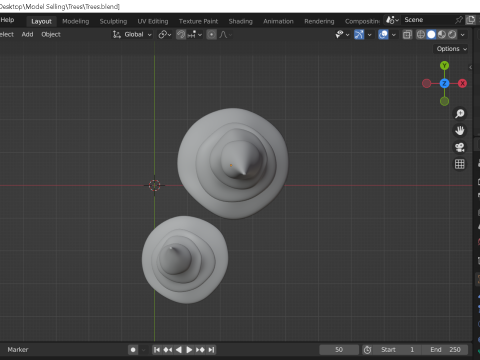Viewport: 480px width, 360px height.
Task: Open the Add menu
Action: tap(27, 34)
